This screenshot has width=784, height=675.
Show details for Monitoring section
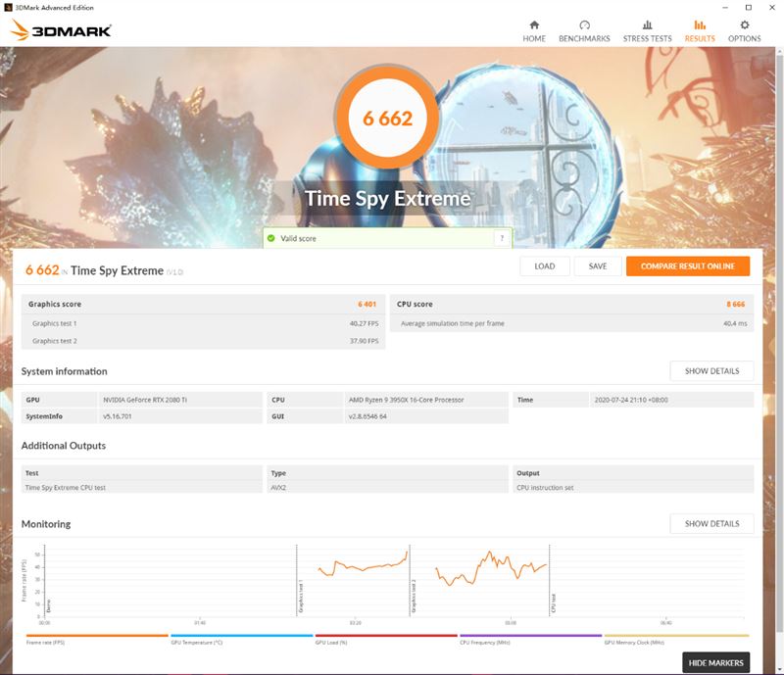tap(711, 523)
